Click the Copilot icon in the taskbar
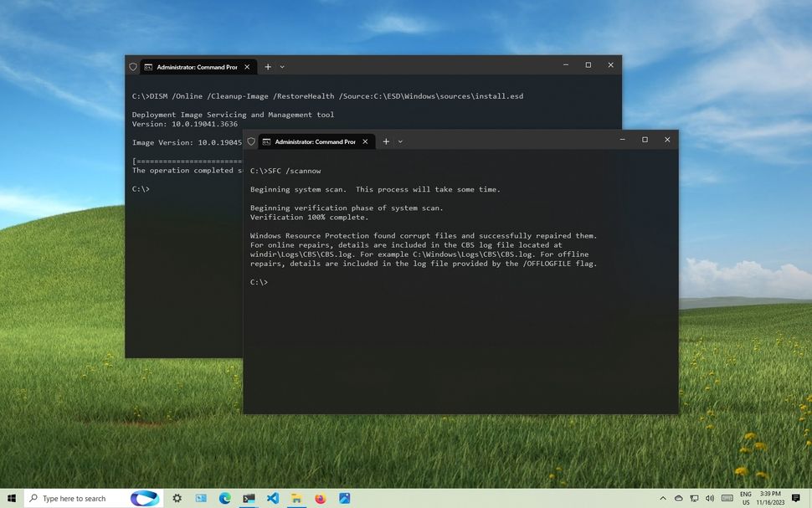The image size is (812, 508). (x=142, y=498)
